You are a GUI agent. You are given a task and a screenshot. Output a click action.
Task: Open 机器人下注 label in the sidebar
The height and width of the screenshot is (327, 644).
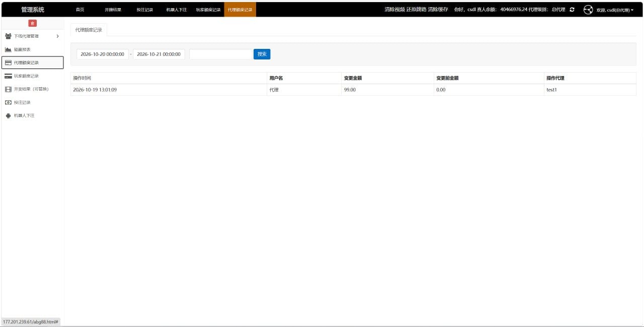[x=24, y=115]
